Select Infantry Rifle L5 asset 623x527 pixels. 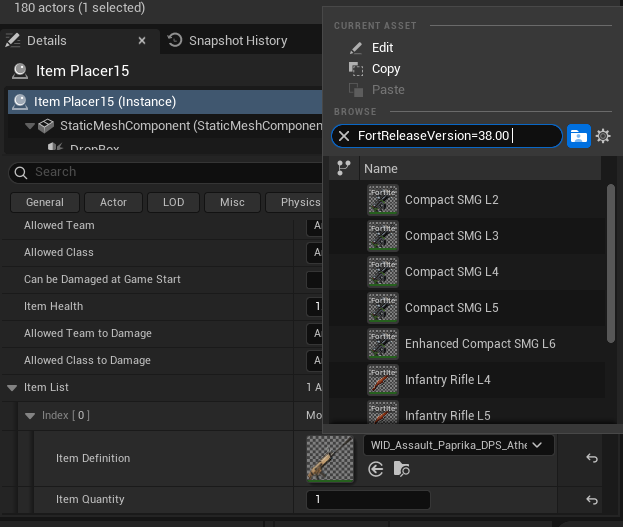click(467, 413)
